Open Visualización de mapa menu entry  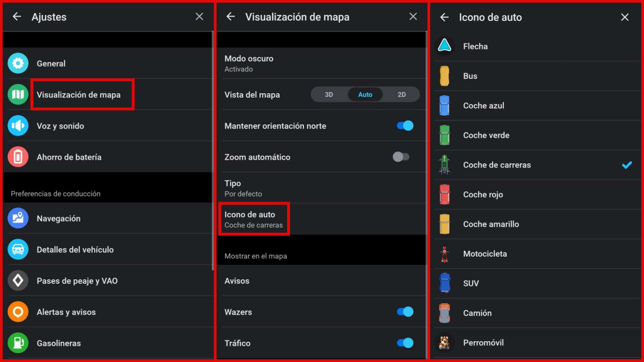pyautogui.click(x=108, y=94)
